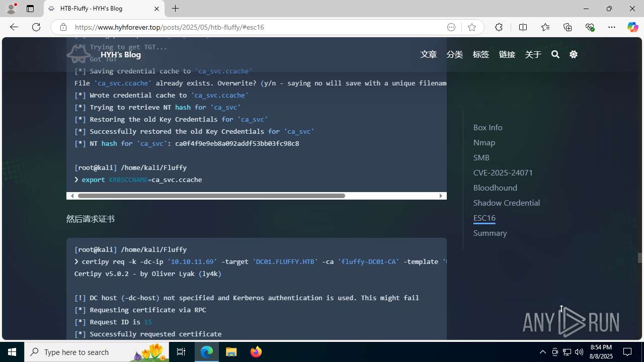Reload the page with Refresh icon
This screenshot has width=644, height=362.
pos(36,27)
